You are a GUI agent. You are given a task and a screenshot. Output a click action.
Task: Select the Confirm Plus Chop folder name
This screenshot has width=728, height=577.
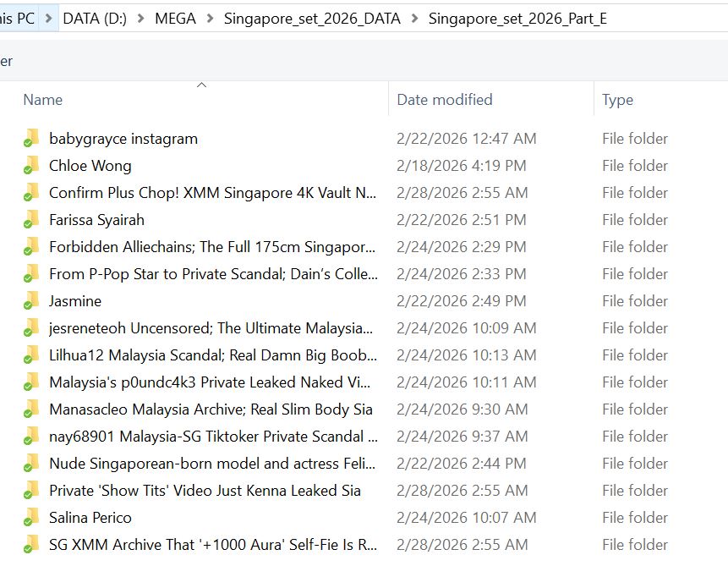click(212, 192)
